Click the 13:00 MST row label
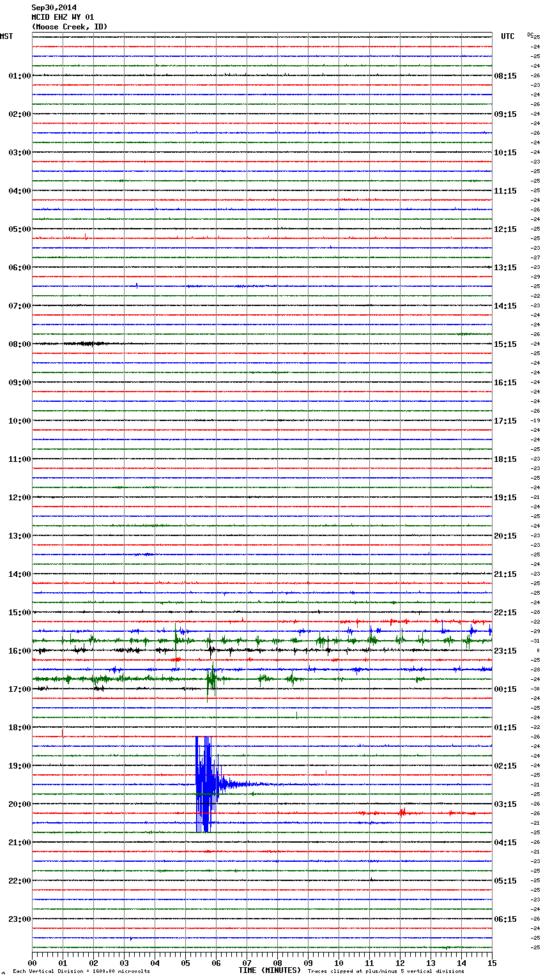543x980 pixels. point(20,536)
